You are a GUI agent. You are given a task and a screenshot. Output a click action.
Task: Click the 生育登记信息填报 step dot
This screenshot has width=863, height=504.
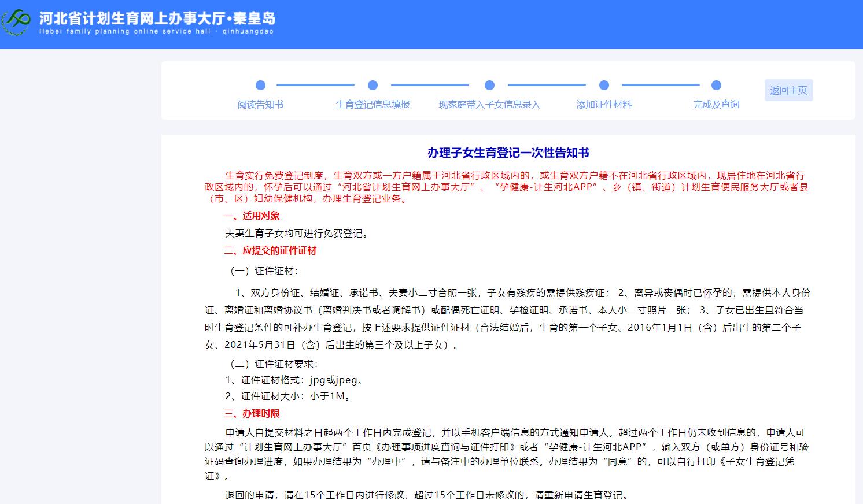[373, 85]
